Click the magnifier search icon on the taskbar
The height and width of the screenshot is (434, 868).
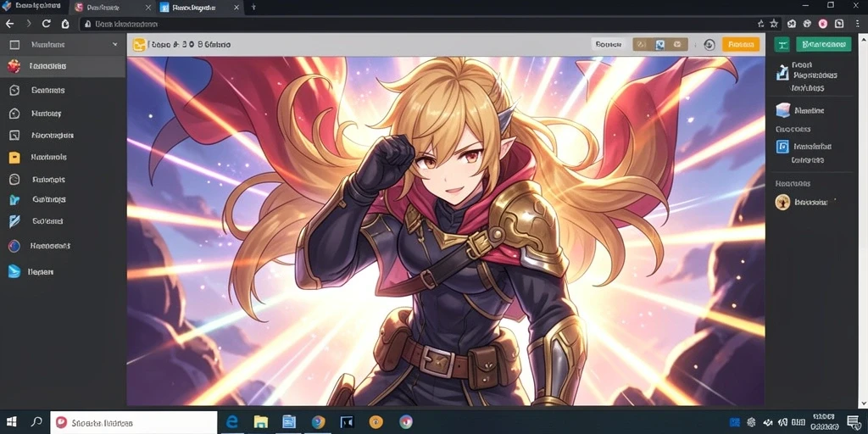click(36, 422)
